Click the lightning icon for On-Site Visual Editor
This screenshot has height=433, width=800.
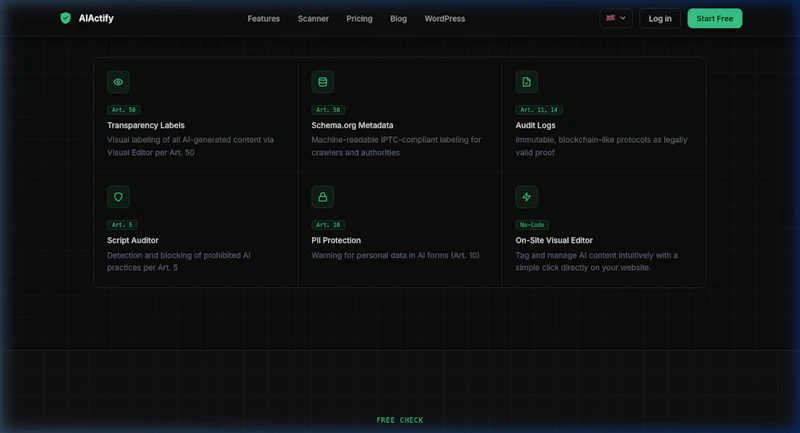coord(527,197)
